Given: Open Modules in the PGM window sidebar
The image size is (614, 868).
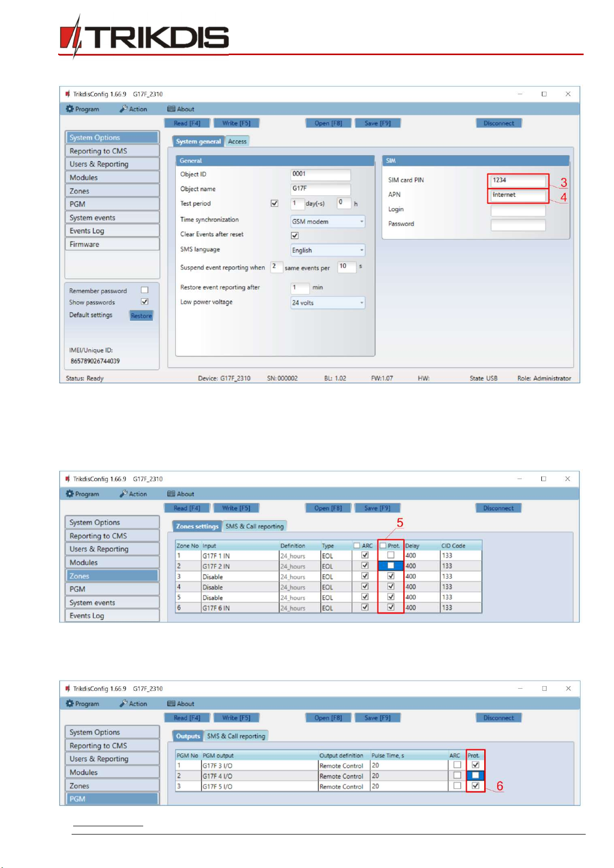Looking at the screenshot, I should 112,772.
